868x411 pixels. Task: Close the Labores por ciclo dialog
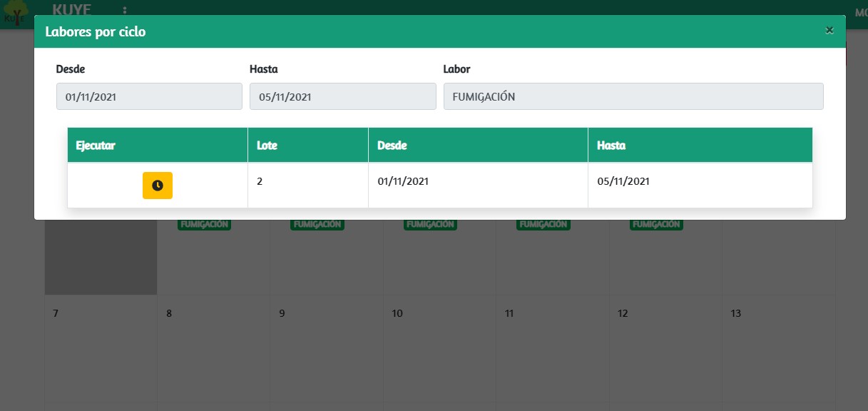(x=829, y=30)
